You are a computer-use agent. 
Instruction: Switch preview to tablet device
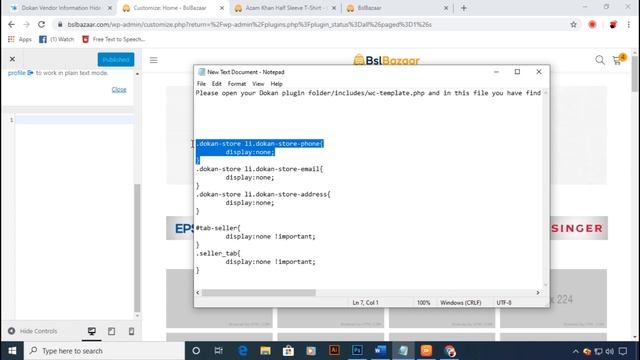click(111, 331)
